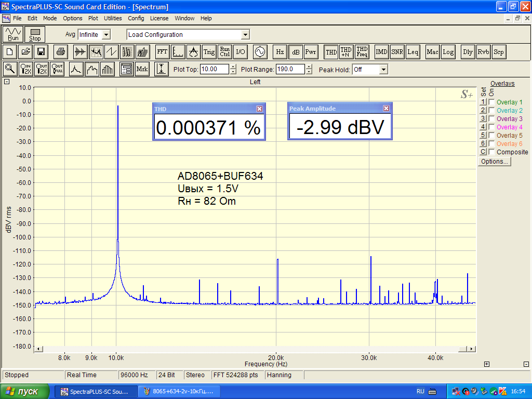Click the Run analyzer button
The image size is (532, 399).
tap(14, 34)
